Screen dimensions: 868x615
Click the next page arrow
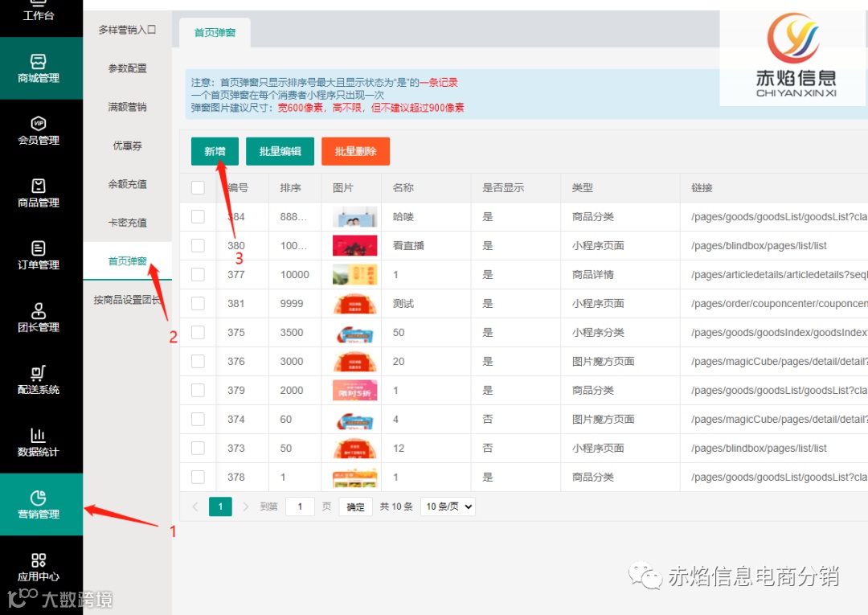click(x=246, y=506)
